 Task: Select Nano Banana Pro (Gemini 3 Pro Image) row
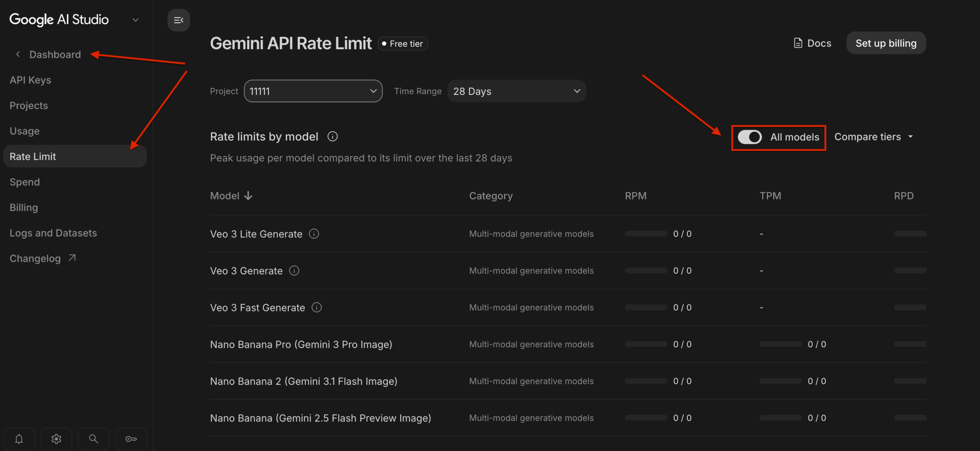click(x=568, y=345)
